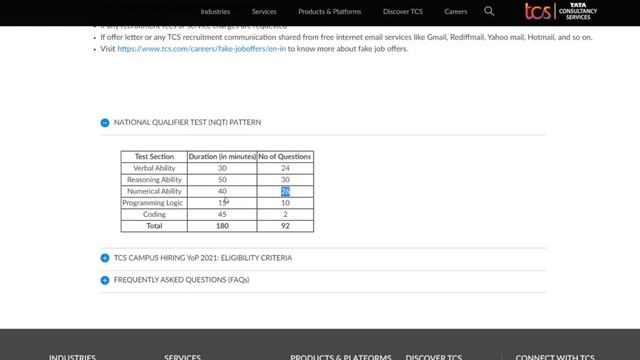Click the NQT Pattern section title text

tap(187, 122)
